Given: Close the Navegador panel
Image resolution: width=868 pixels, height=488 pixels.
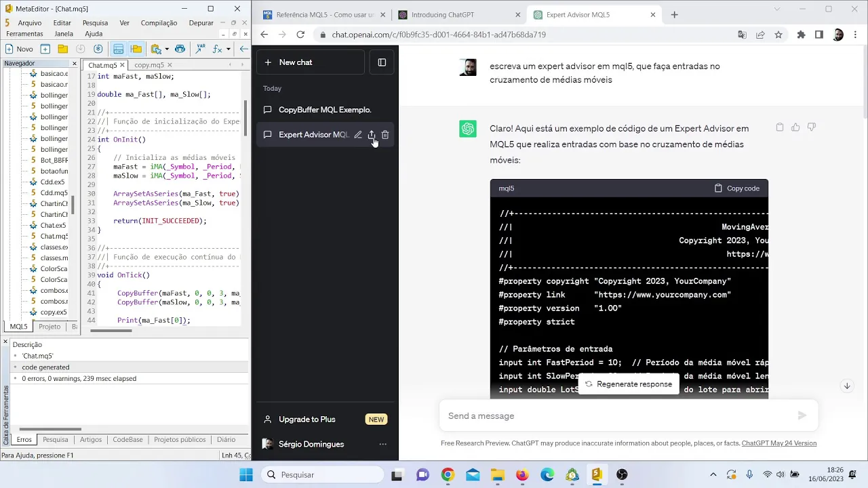Looking at the screenshot, I should [75, 64].
